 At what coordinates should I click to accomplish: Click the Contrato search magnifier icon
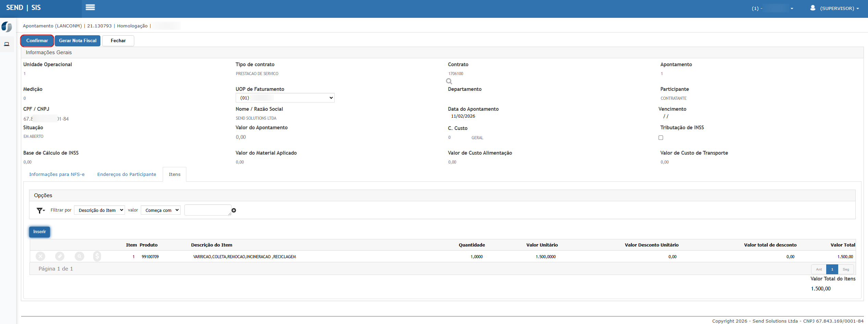tap(449, 81)
